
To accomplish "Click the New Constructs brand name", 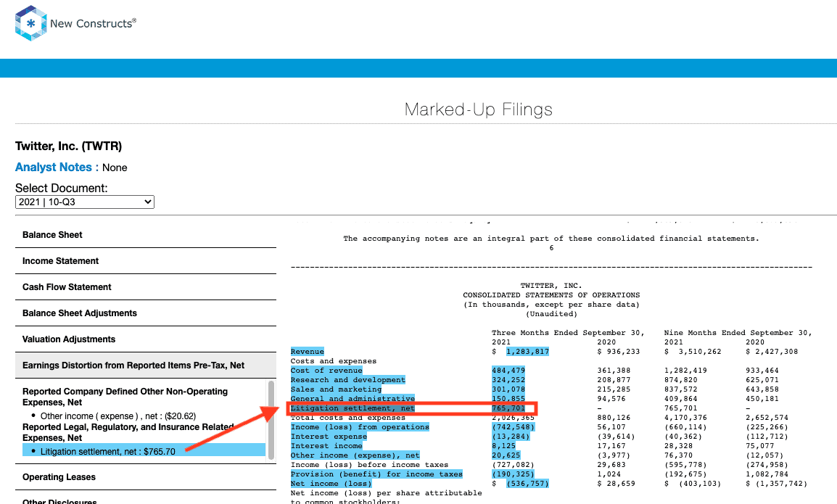I will 93,23.
